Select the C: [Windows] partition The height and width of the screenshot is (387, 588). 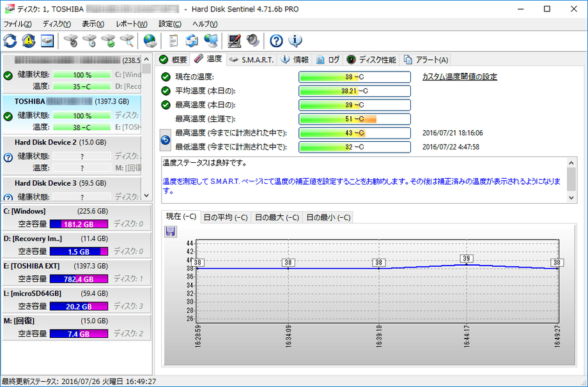tap(77, 218)
